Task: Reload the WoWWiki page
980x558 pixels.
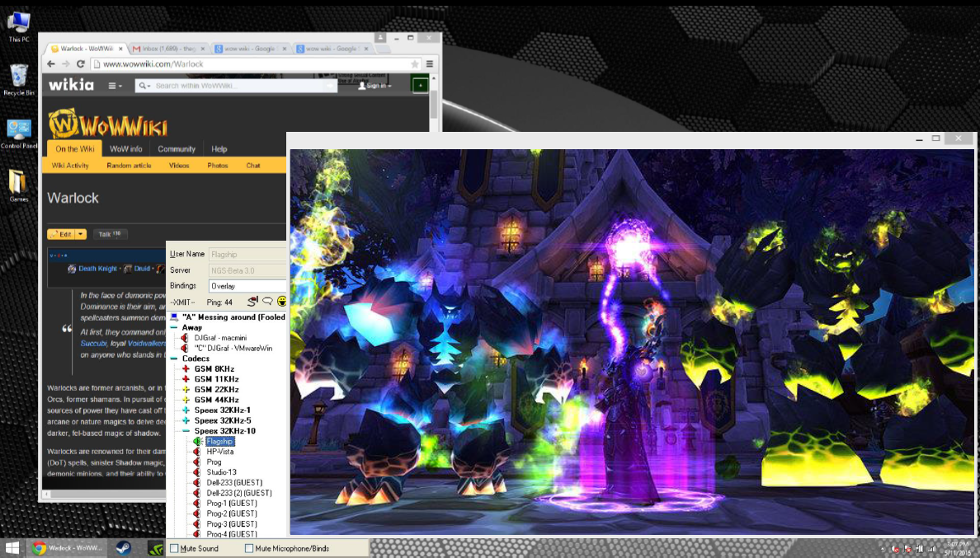Action: (81, 63)
